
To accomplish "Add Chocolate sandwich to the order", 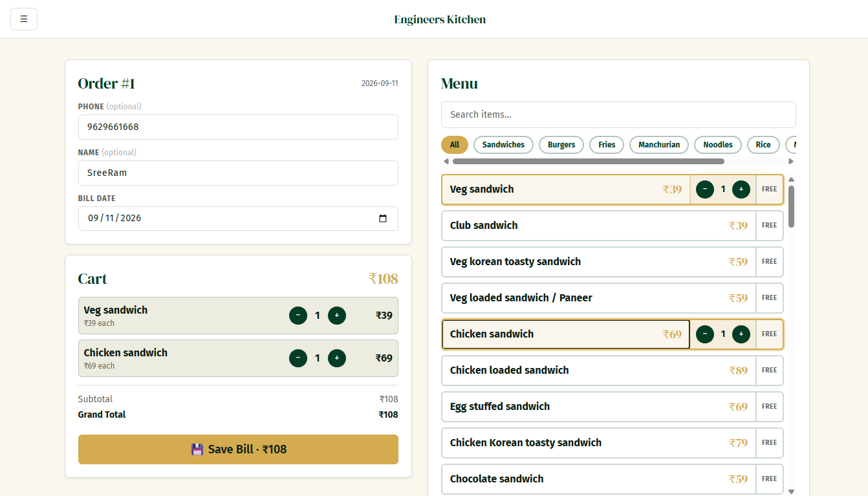I will [x=599, y=479].
